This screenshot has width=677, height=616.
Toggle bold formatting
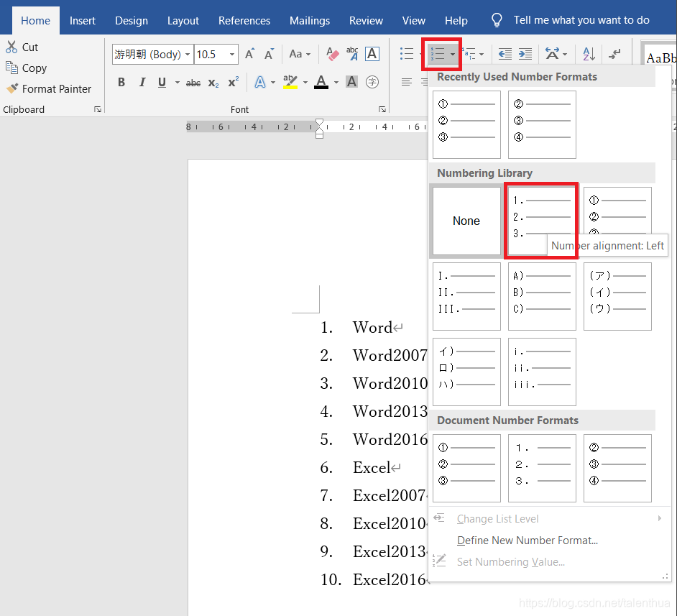pyautogui.click(x=121, y=82)
